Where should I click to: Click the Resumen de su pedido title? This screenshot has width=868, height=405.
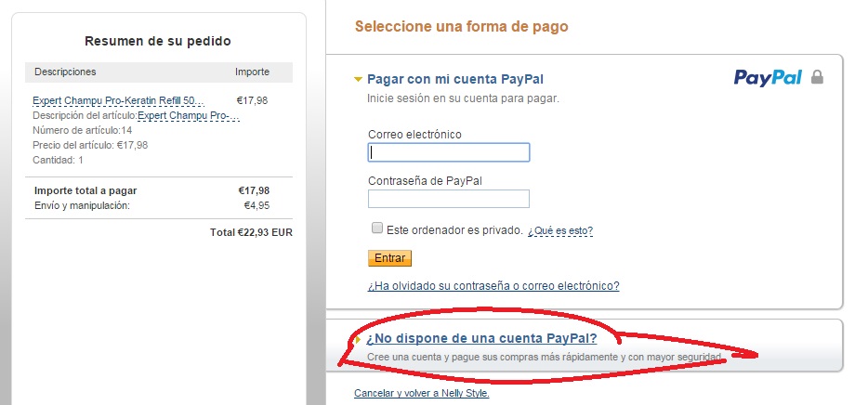158,41
